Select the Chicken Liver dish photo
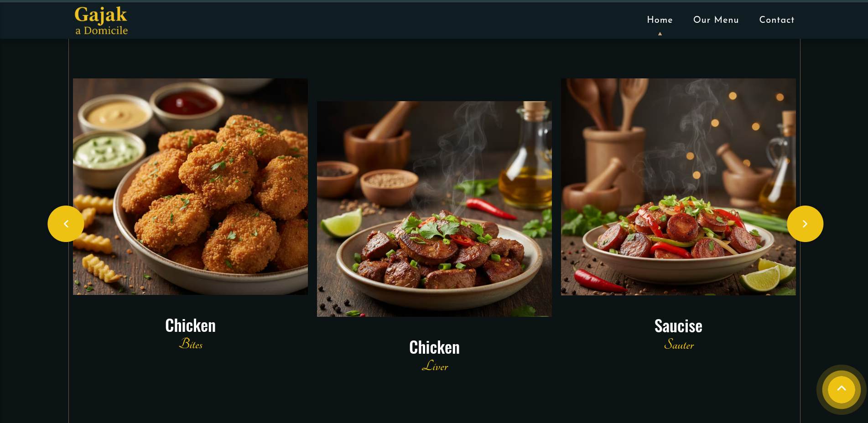Viewport: 868px width, 423px height. 434,209
